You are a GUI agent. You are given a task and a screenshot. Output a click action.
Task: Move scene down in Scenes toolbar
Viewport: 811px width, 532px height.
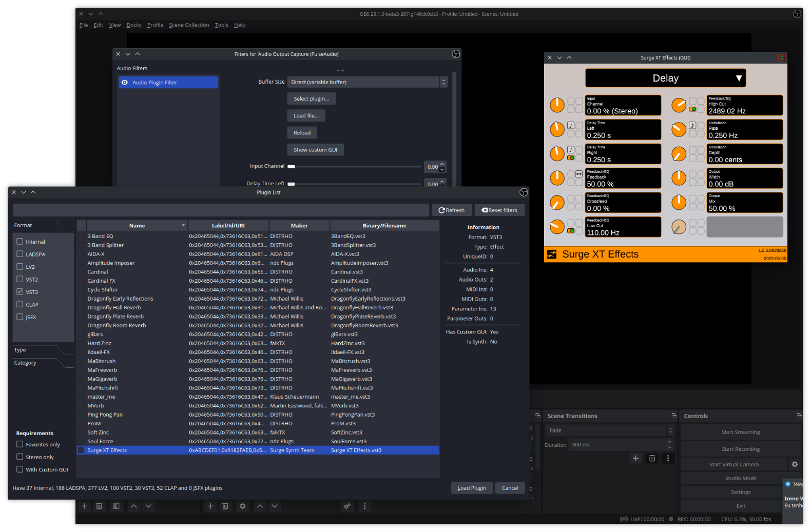[148, 506]
